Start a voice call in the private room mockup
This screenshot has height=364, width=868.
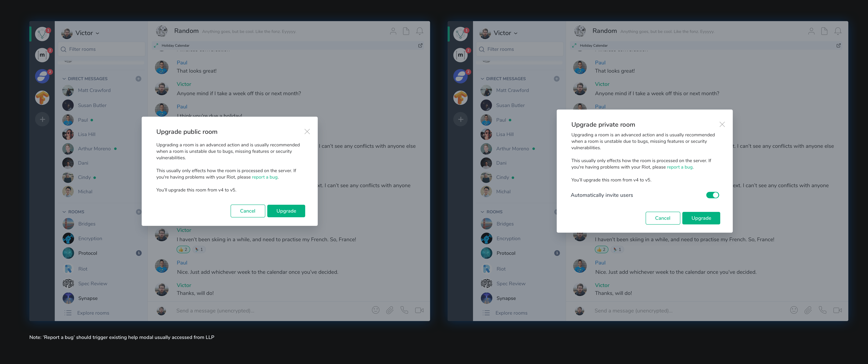822,310
